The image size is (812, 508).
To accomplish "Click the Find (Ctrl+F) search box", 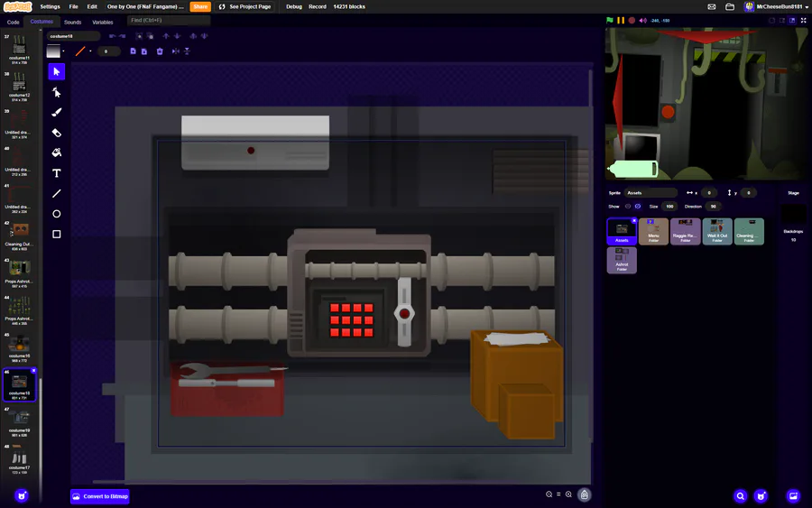I will tap(169, 20).
